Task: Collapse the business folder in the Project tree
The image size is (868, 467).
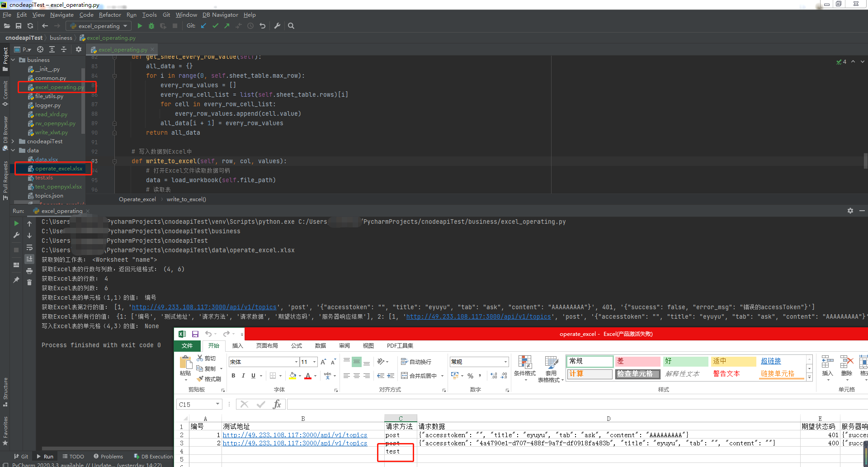Action: coord(13,60)
